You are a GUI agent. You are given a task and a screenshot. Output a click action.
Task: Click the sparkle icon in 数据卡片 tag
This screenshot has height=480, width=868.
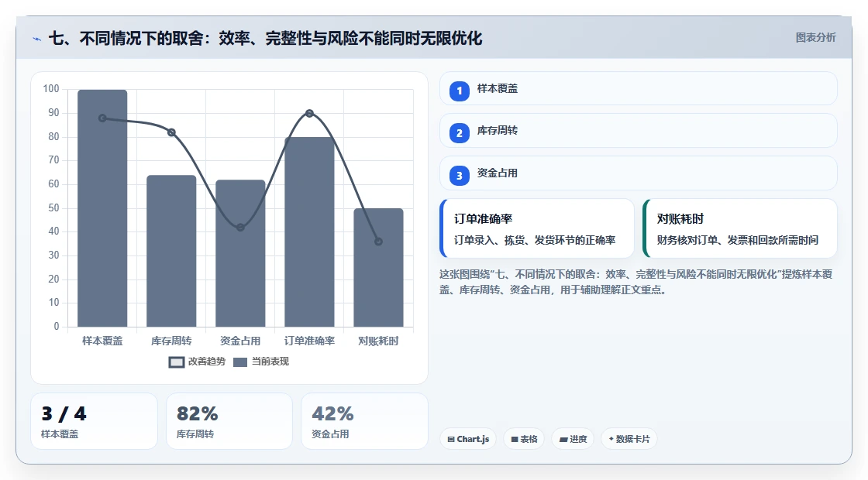[611, 439]
